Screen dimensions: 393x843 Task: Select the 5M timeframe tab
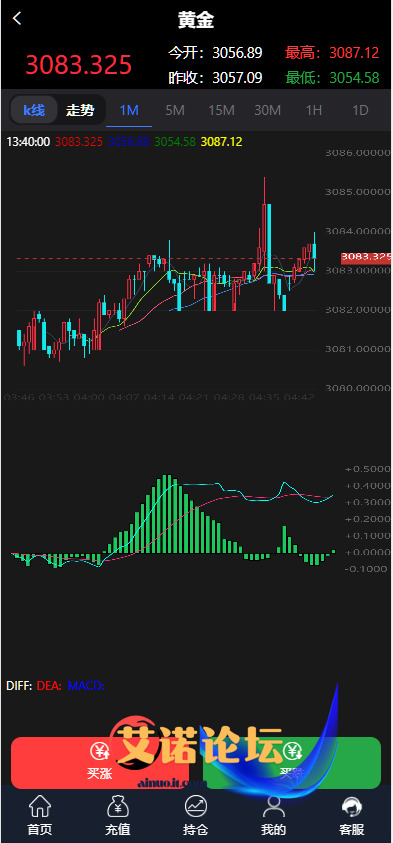pos(175,111)
